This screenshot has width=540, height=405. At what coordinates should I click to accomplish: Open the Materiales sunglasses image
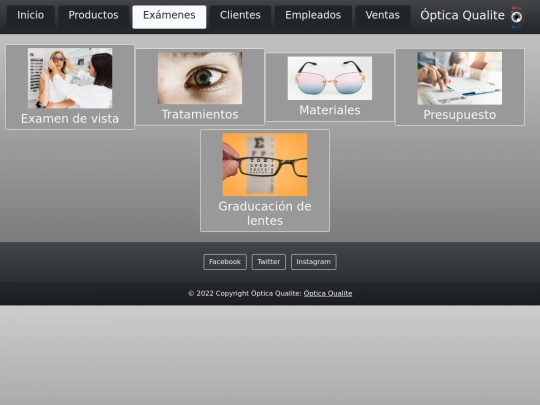[330, 78]
